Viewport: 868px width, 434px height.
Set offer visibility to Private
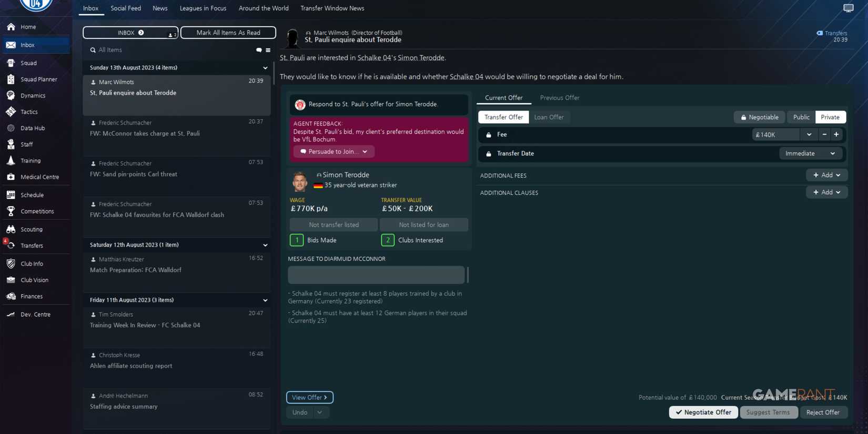click(x=830, y=117)
